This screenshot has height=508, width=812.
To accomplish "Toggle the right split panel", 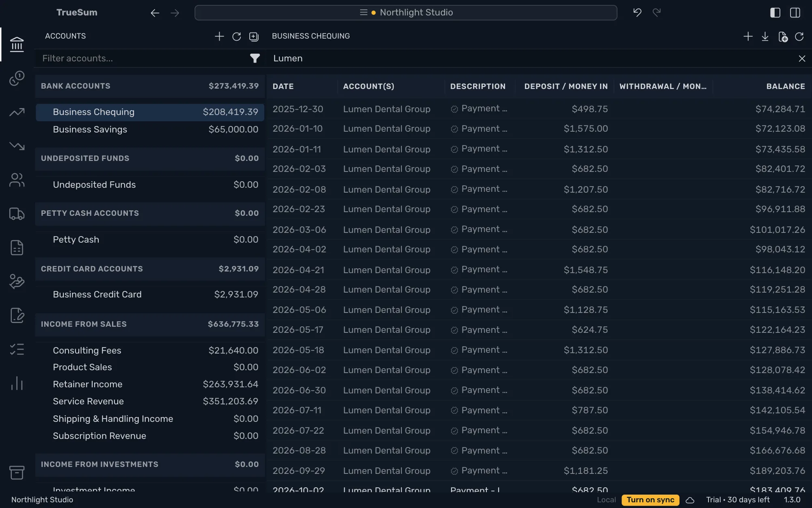I will [795, 13].
